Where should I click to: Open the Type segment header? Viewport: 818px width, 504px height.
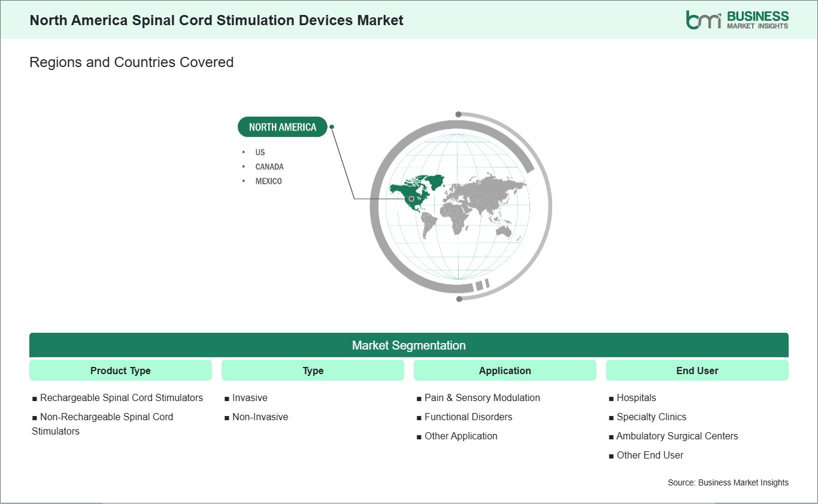313,371
